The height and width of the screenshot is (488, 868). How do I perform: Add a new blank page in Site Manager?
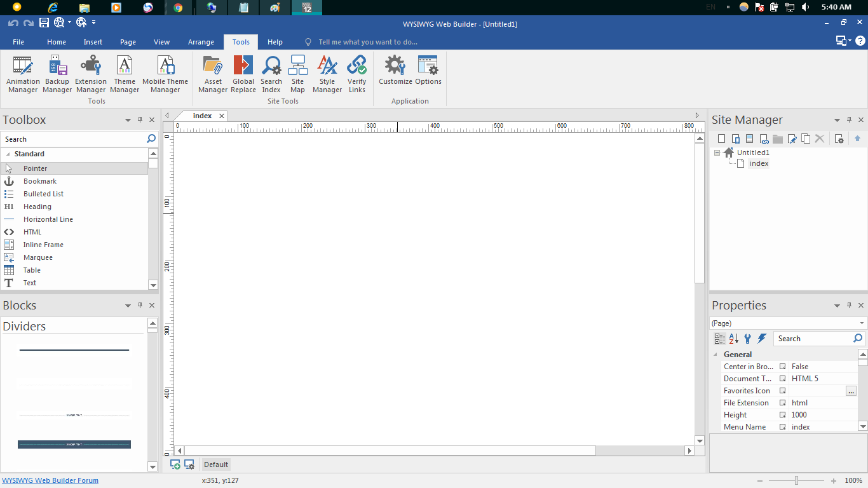tap(721, 139)
